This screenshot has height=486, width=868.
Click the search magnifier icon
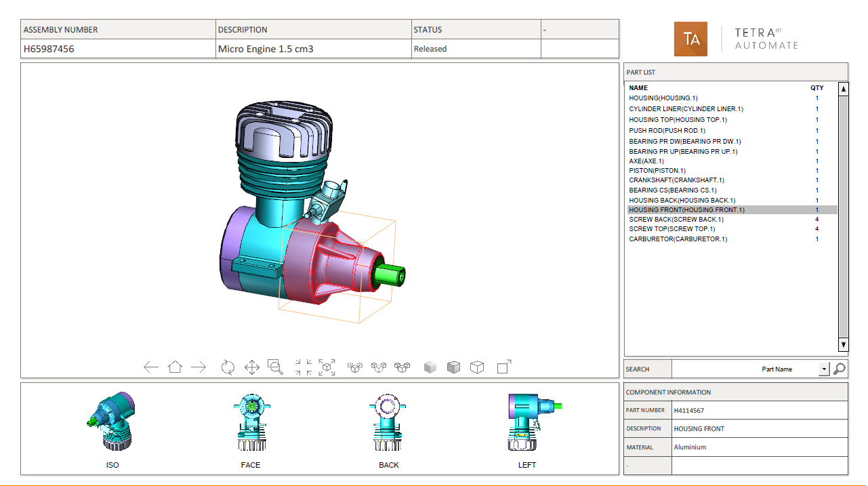(840, 369)
